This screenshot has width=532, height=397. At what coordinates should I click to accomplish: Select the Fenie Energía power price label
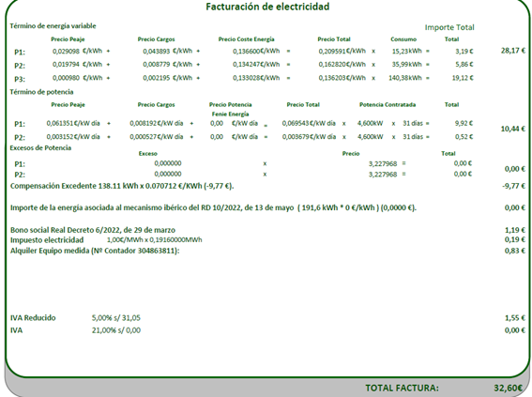231,114
